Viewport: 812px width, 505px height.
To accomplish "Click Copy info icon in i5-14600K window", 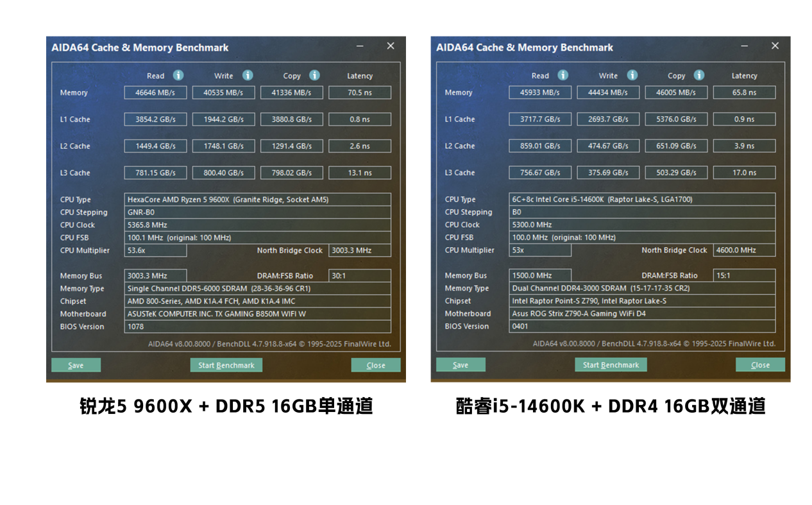I will coord(699,75).
